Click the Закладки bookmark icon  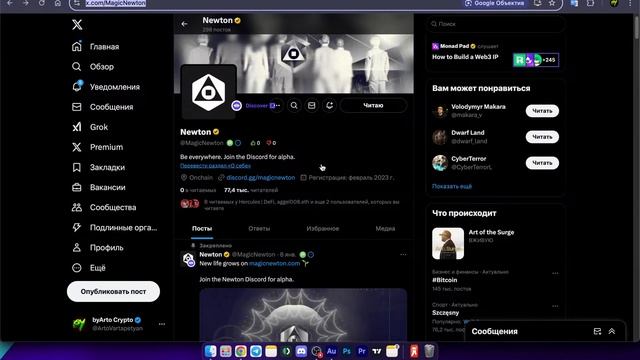click(77, 167)
